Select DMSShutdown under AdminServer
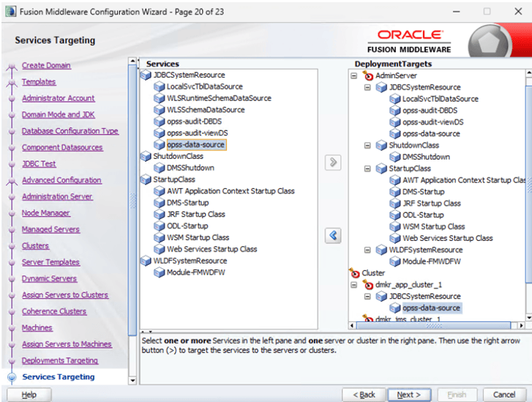 pyautogui.click(x=426, y=157)
